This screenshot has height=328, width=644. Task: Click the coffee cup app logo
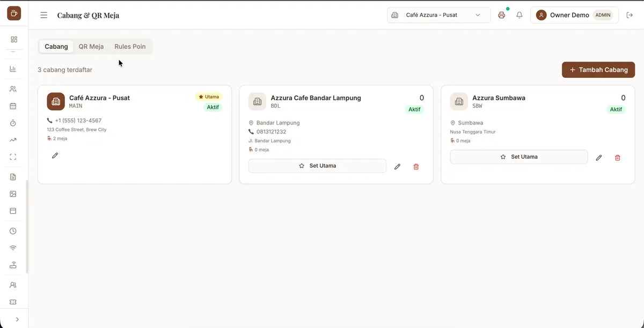(x=14, y=13)
